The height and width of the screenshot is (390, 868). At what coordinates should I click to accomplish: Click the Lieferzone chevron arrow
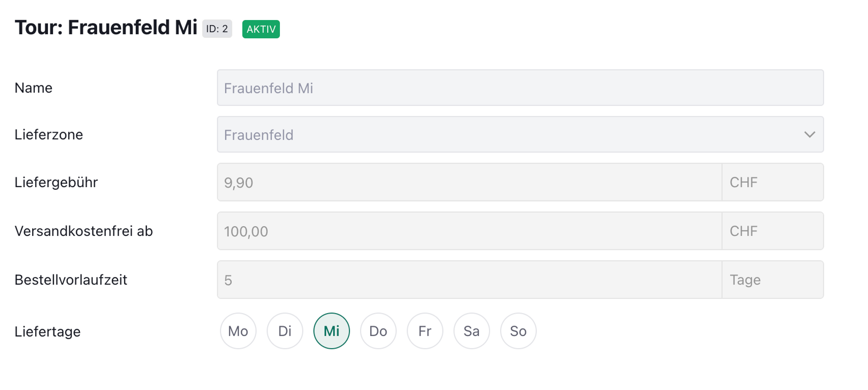pyautogui.click(x=809, y=135)
